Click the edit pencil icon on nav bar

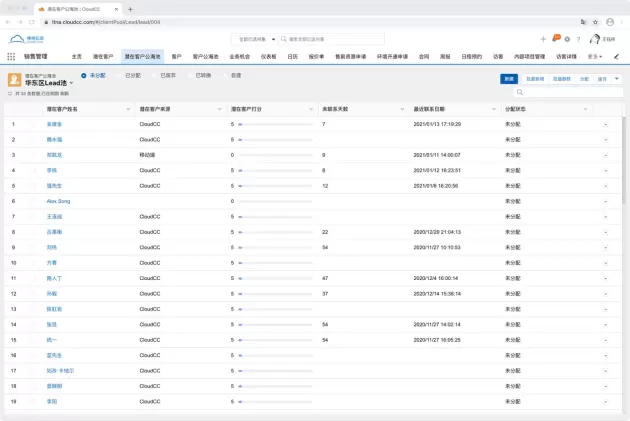coord(617,57)
